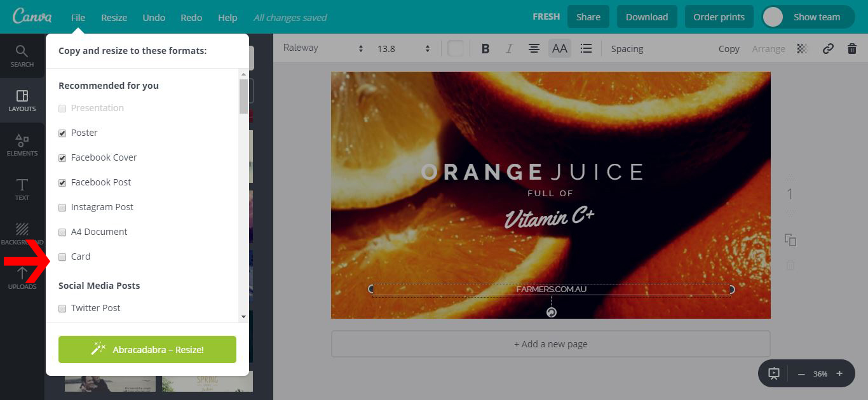Screen dimensions: 868x400
Task: Turn the text into a bulleted list
Action: tap(585, 48)
